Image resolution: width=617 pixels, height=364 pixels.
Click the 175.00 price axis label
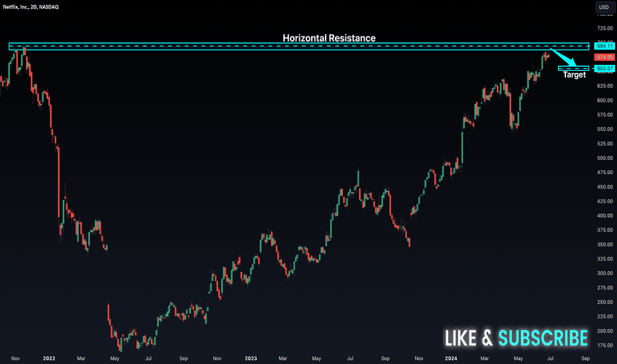click(x=605, y=345)
